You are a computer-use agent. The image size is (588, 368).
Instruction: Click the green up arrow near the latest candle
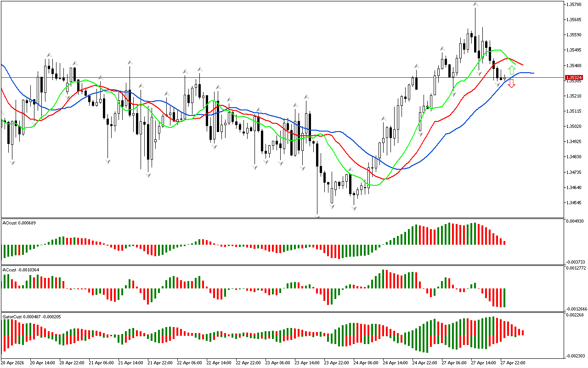click(512, 70)
